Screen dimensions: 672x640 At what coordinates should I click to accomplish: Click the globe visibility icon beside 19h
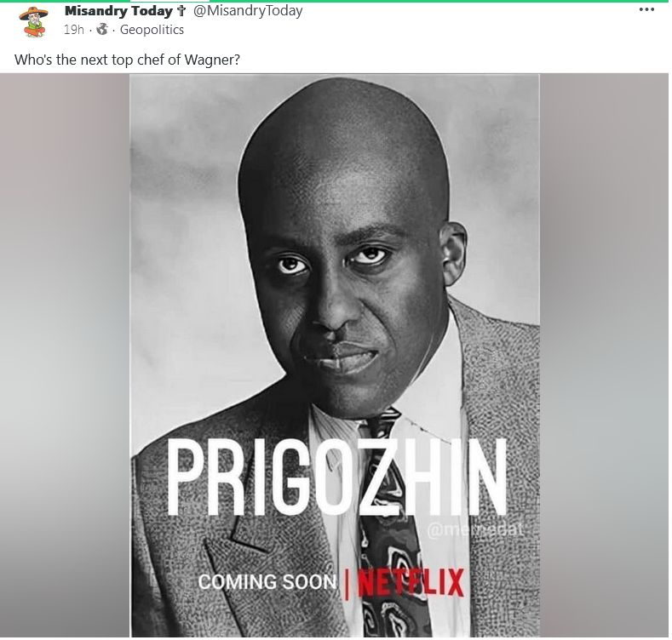click(x=102, y=29)
